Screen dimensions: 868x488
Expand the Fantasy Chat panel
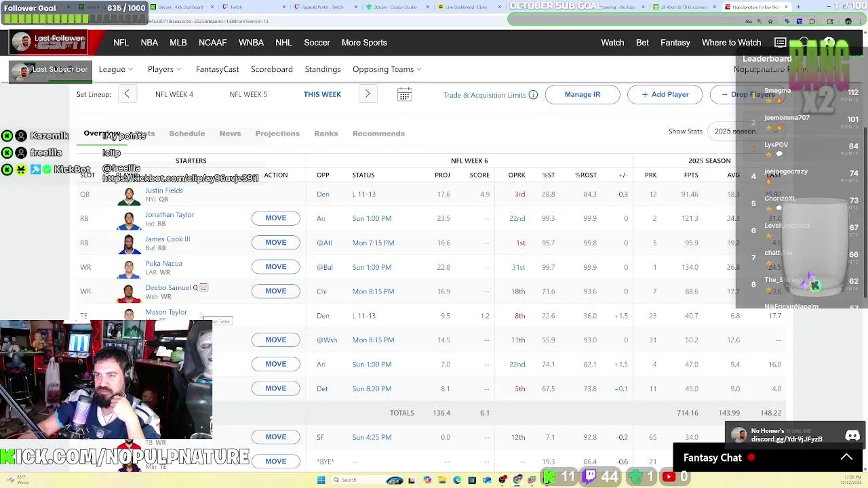click(846, 457)
